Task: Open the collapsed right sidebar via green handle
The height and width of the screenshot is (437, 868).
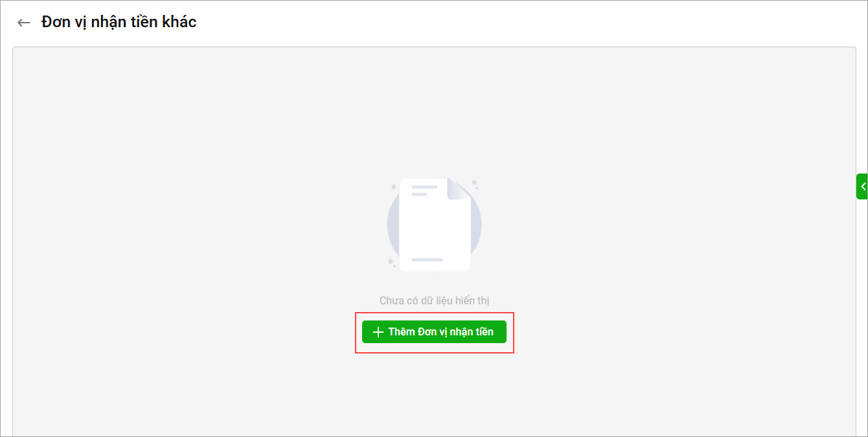Action: [x=862, y=186]
